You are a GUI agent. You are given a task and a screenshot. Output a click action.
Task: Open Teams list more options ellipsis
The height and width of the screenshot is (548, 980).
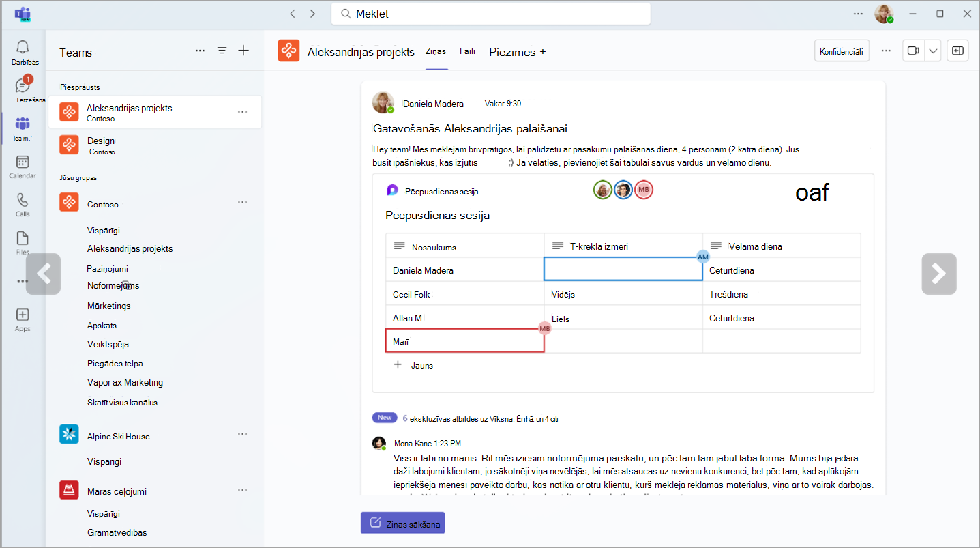click(200, 51)
